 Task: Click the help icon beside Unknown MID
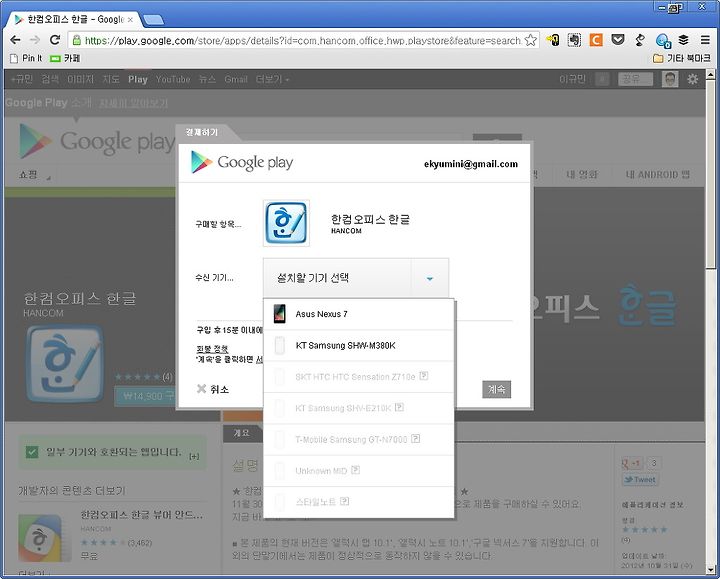[x=355, y=470]
